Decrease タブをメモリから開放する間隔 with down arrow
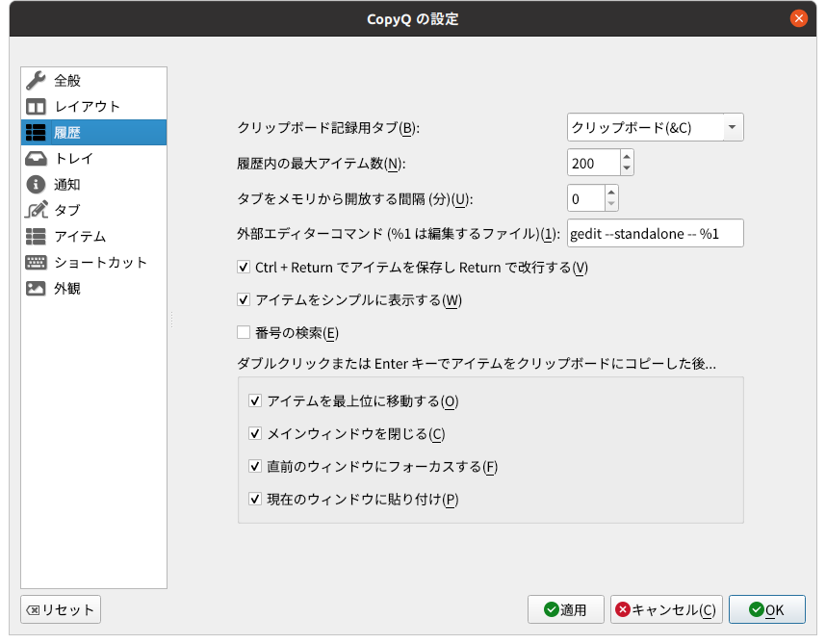 click(611, 204)
